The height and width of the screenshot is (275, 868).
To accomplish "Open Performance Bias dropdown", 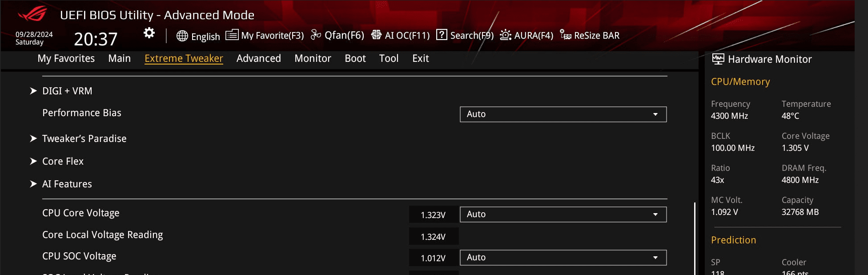I will (x=563, y=114).
